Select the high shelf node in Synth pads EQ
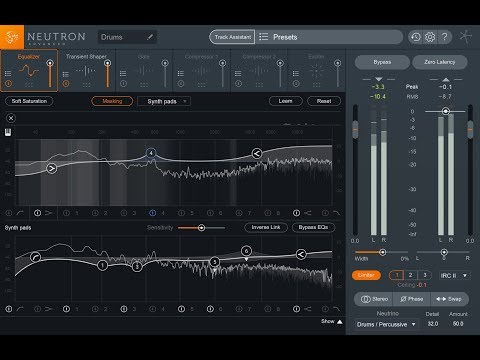Screen dimensions: 480x360 (x=301, y=254)
